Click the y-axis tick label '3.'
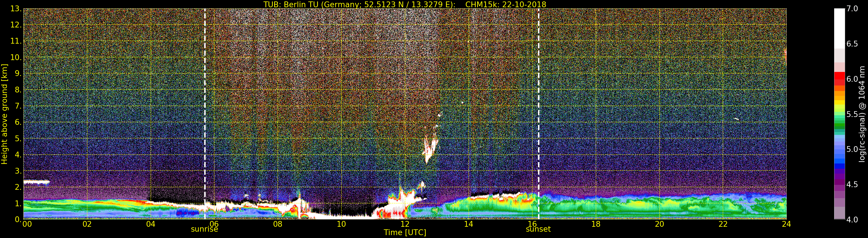The height and width of the screenshot is (238, 868). tap(18, 171)
